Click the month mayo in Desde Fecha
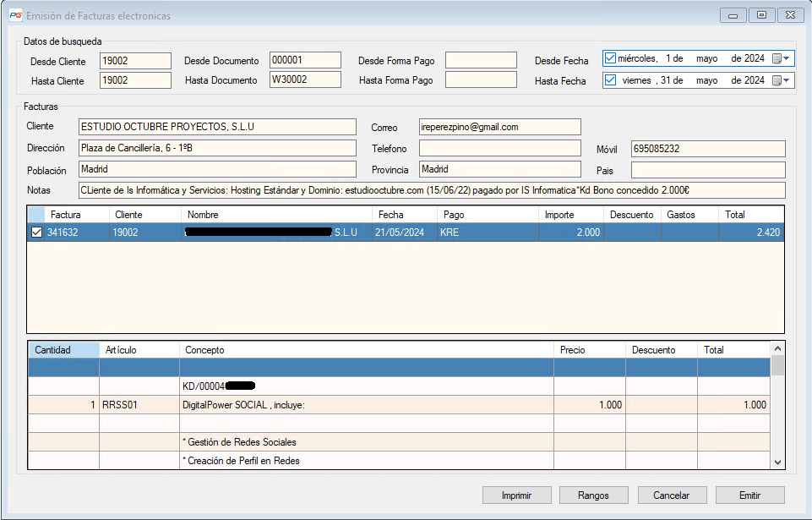Image resolution: width=812 pixels, height=520 pixels. 707,58
